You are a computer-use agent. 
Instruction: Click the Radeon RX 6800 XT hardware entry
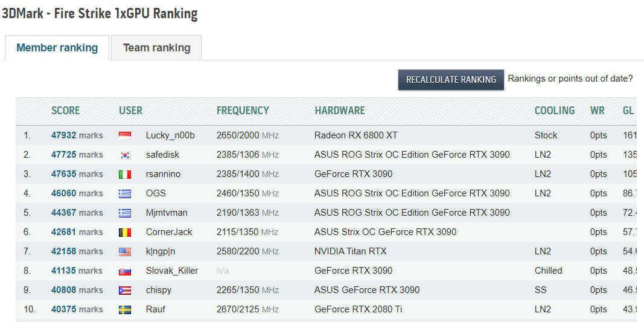(355, 135)
